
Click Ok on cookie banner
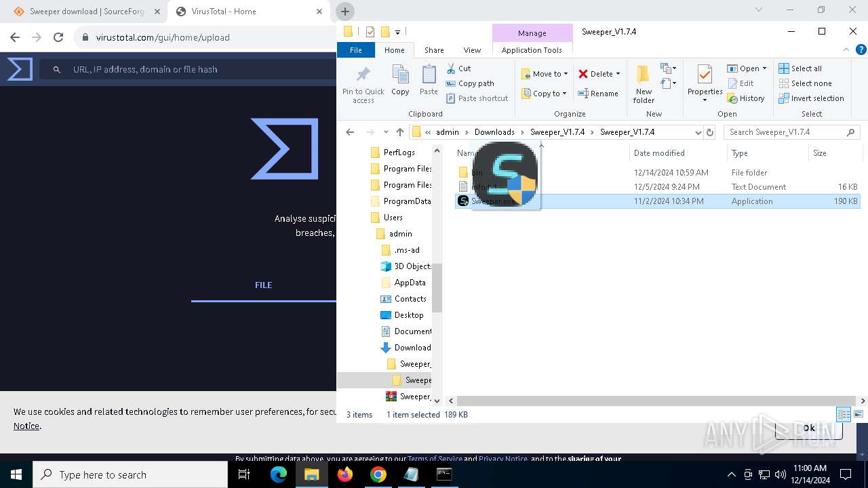pos(809,428)
